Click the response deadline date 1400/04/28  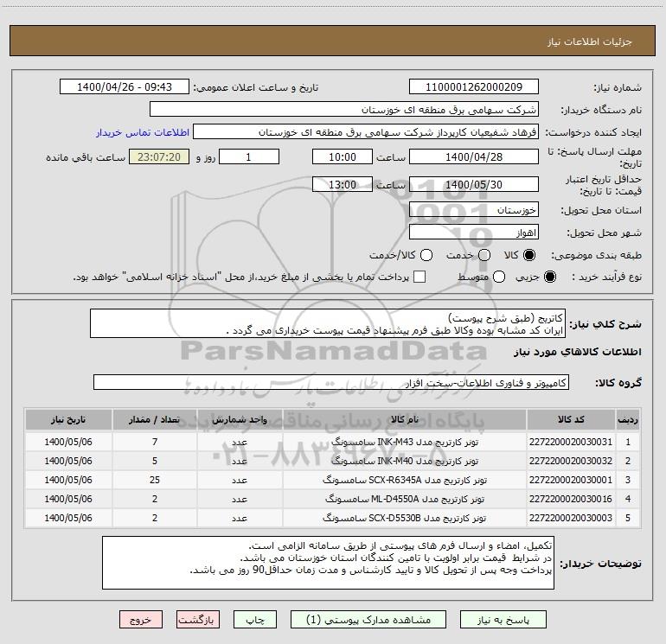[474, 156]
